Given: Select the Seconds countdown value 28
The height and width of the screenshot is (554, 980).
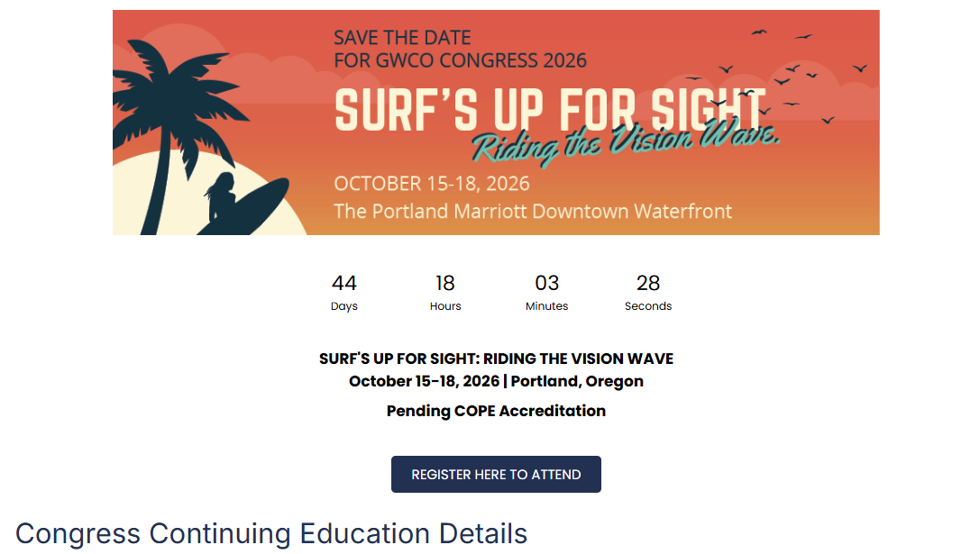Looking at the screenshot, I should [x=648, y=283].
